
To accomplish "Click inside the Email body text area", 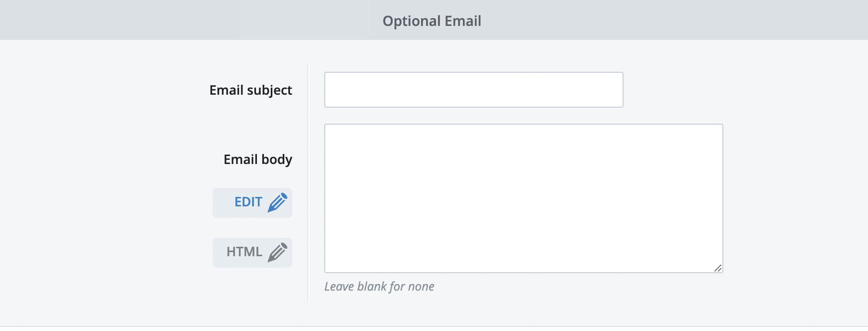I will coord(523,197).
